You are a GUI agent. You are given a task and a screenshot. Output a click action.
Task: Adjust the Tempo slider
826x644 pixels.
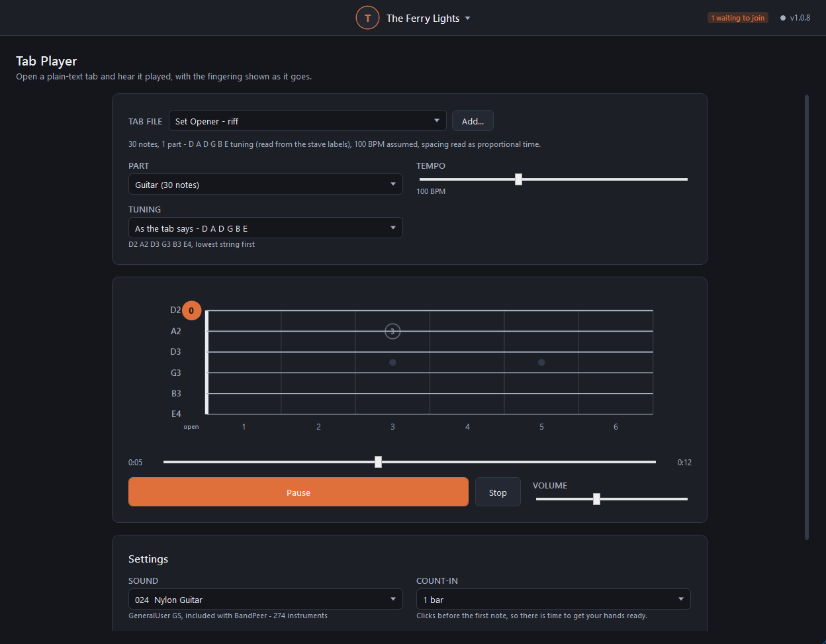(x=553, y=179)
